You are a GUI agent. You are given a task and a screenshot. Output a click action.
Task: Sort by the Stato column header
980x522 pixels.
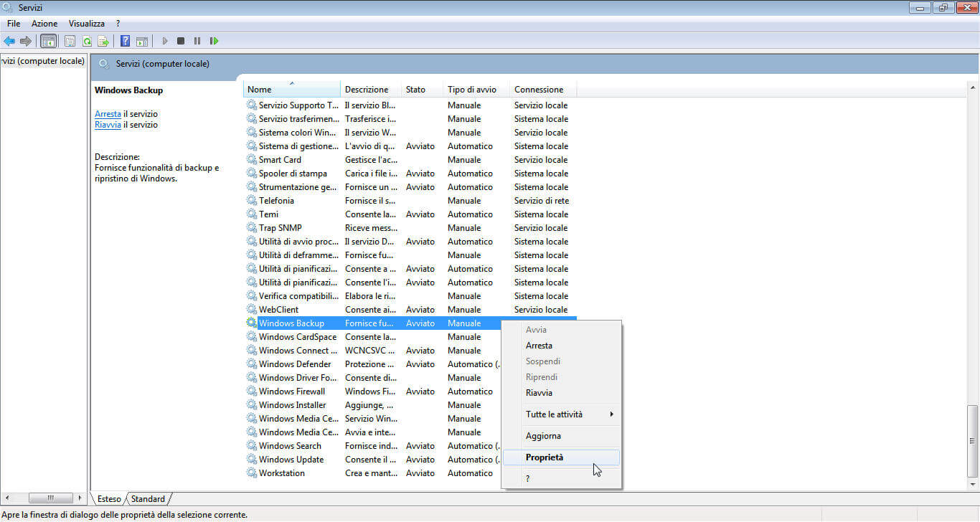[x=423, y=90]
